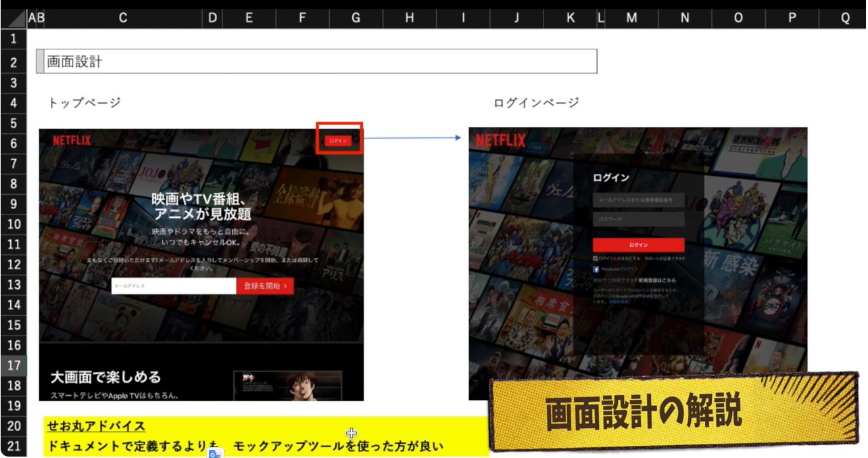Select column N header
This screenshot has height=458, width=868.
click(685, 19)
